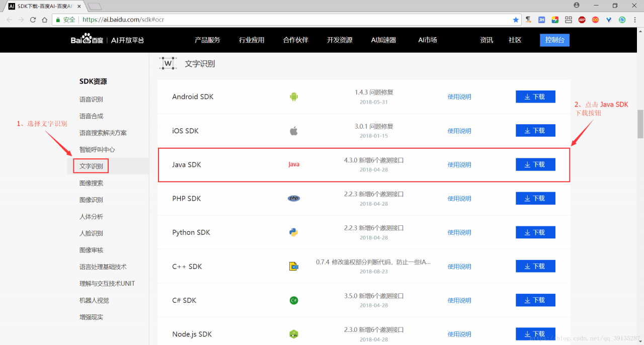
Task: Open the 控制台 console button
Action: tap(554, 40)
